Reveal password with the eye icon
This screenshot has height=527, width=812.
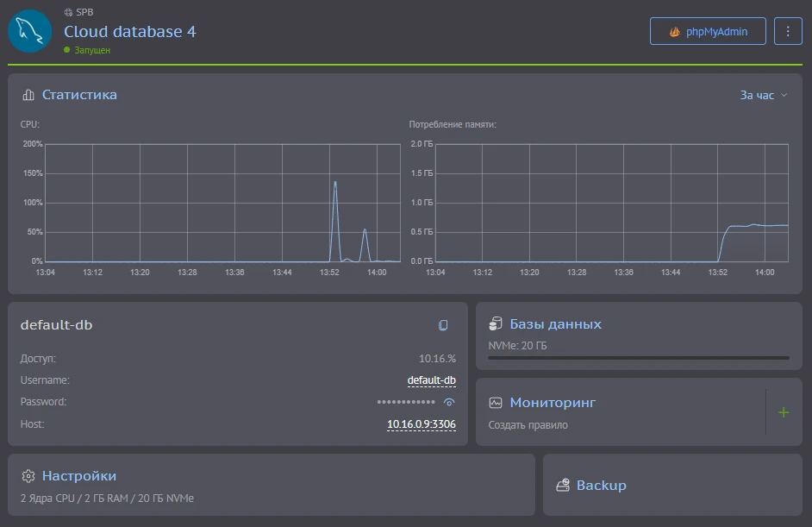449,402
